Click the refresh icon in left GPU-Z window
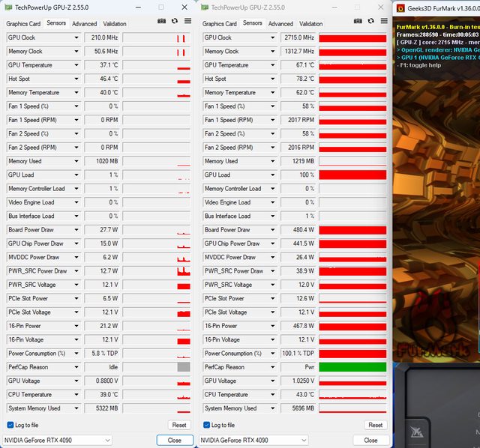The height and width of the screenshot is (448, 480). [x=174, y=22]
